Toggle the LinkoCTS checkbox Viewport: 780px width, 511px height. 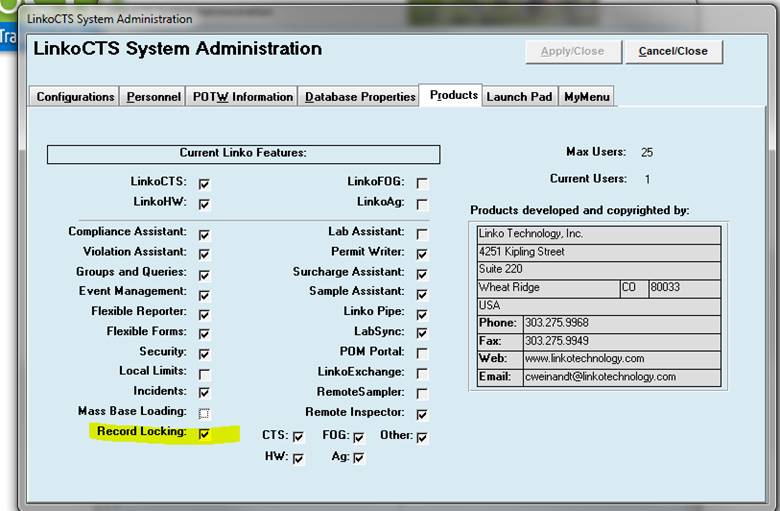pos(204,184)
